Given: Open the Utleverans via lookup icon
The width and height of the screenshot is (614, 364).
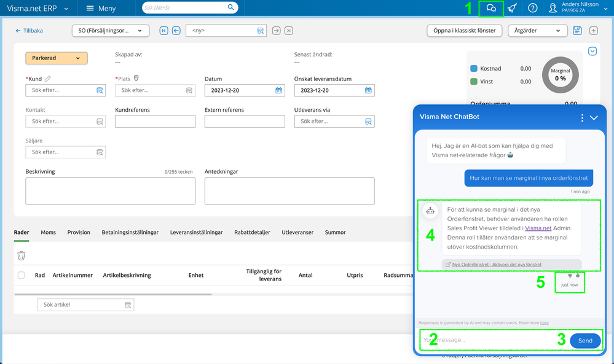Looking at the screenshot, I should [x=368, y=122].
